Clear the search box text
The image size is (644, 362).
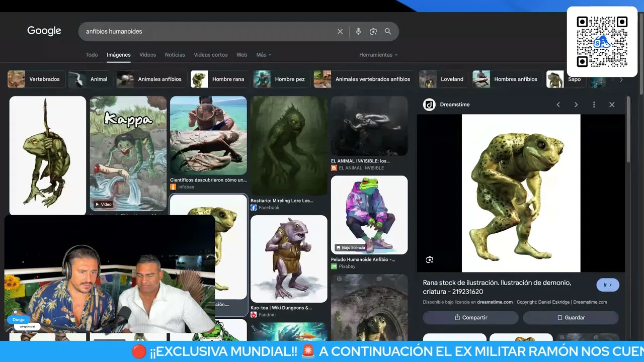coord(340,31)
